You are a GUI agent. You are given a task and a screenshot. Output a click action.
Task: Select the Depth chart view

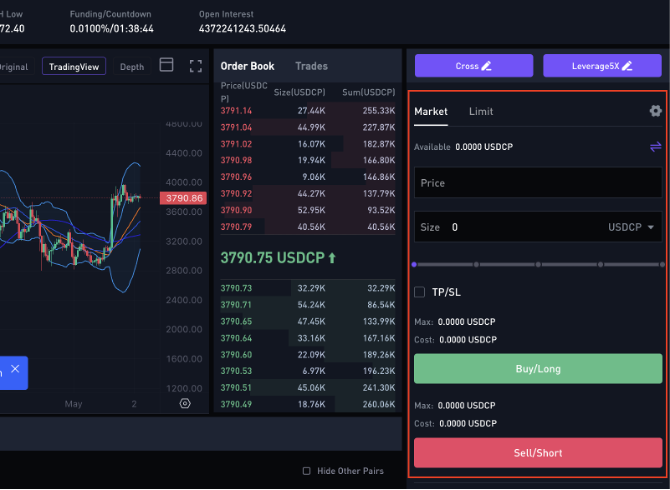(131, 67)
